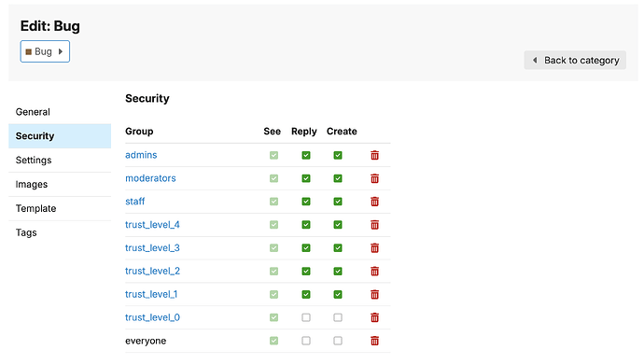Toggle Create checkbox for moderators
This screenshot has width=644, height=364.
[338, 178]
